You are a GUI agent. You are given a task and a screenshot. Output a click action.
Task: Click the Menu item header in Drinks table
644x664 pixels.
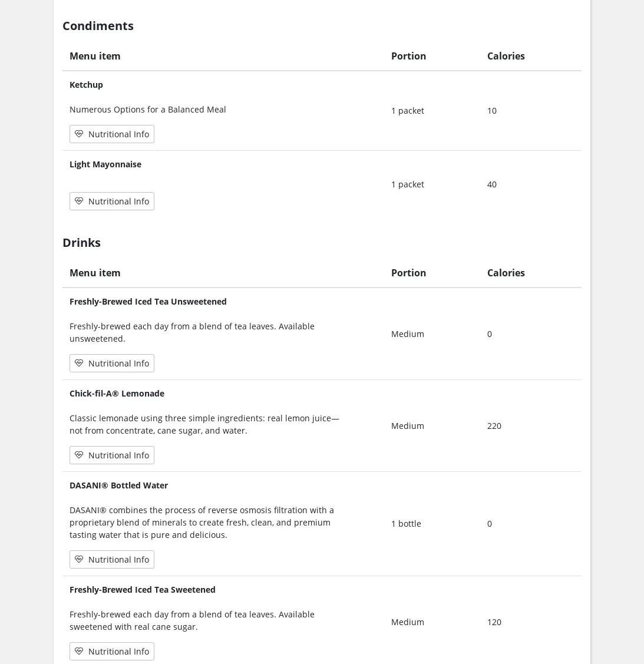(95, 273)
